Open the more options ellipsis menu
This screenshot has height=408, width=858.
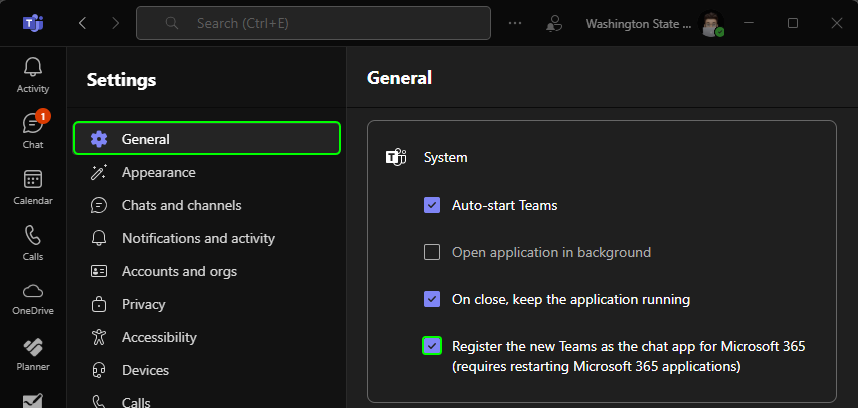coord(515,23)
